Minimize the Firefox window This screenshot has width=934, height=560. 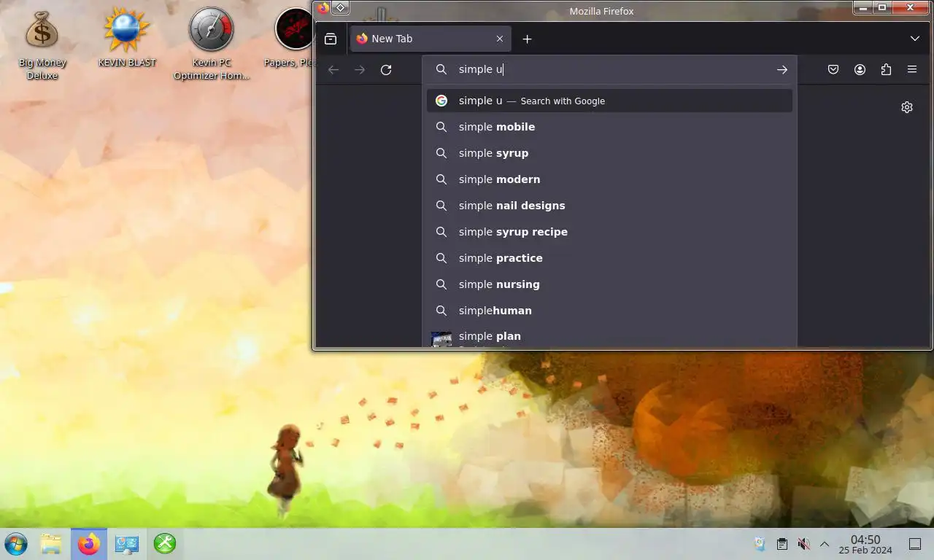tap(863, 7)
